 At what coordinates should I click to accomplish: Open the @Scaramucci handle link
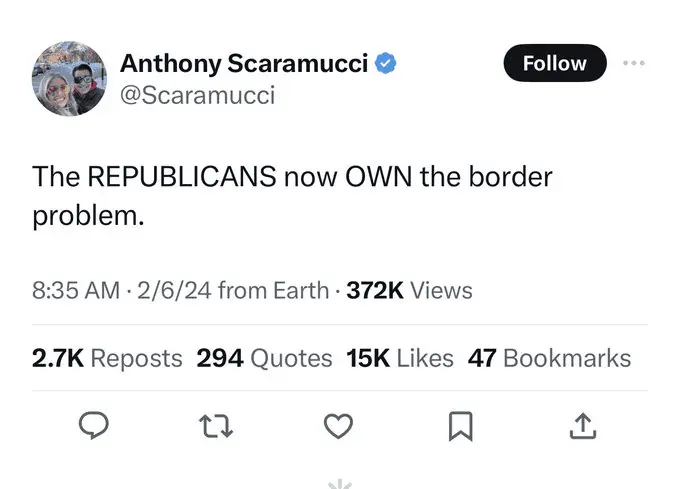point(197,95)
